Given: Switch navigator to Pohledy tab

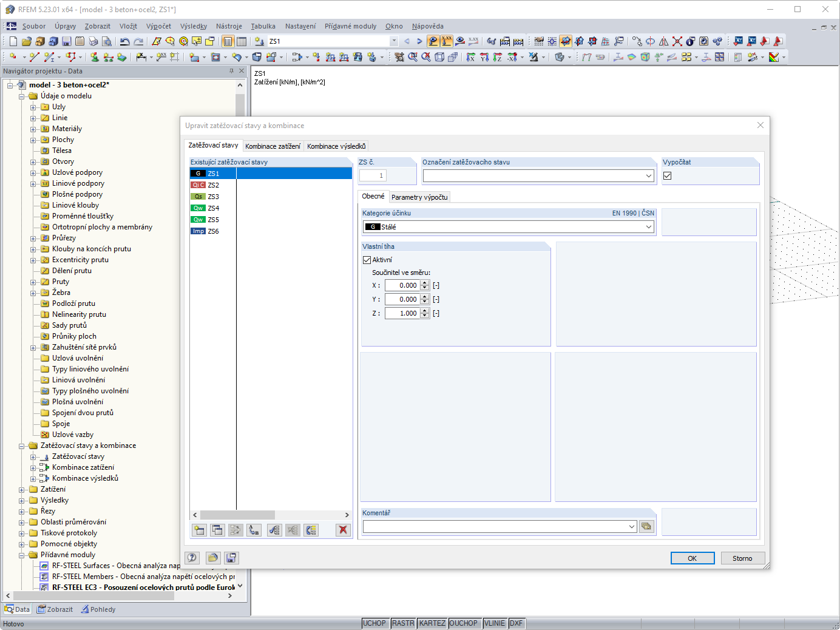Looking at the screenshot, I should [x=98, y=609].
